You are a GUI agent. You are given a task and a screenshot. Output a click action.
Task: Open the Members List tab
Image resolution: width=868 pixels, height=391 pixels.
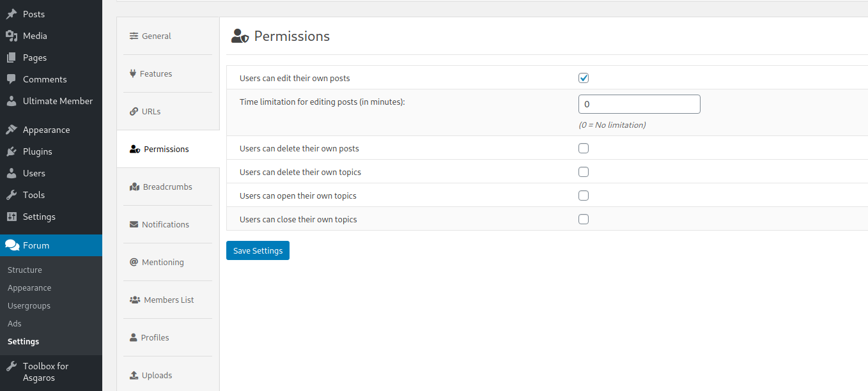[x=168, y=300]
